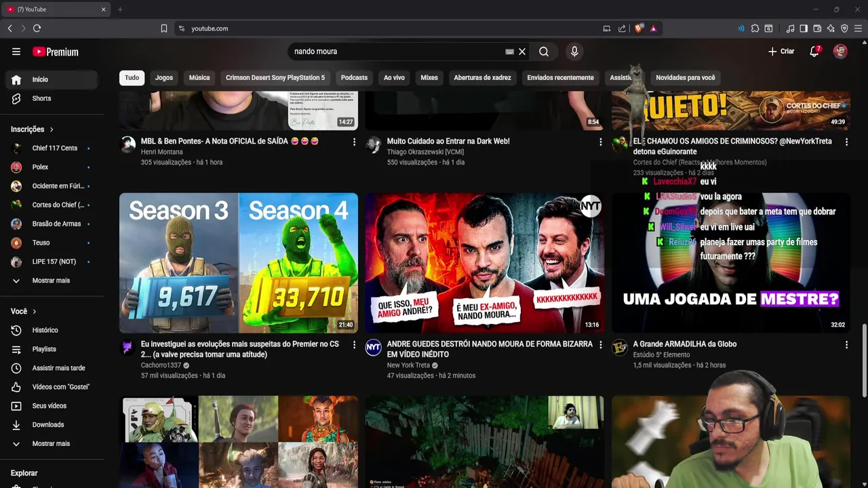Expand the Inscrições section

tap(32, 129)
